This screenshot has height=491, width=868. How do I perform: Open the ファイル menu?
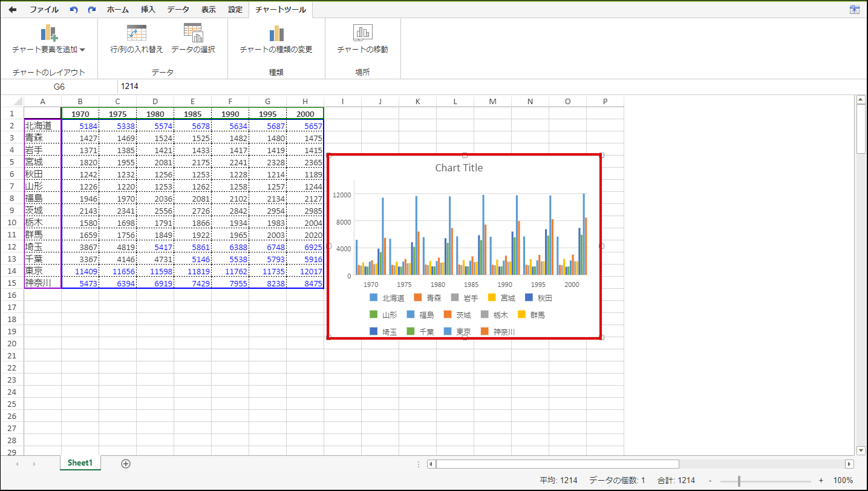pyautogui.click(x=44, y=10)
